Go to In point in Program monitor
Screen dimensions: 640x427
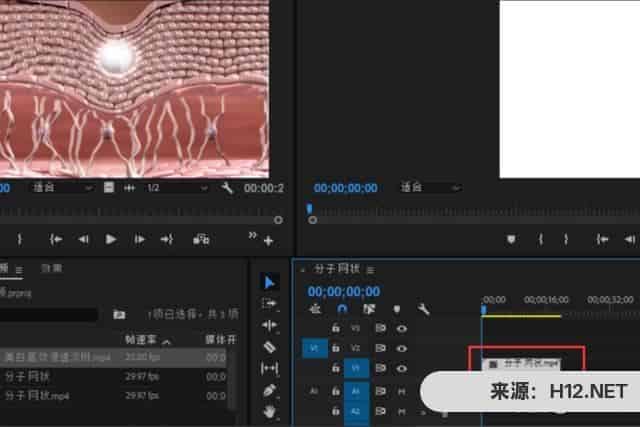pos(602,239)
